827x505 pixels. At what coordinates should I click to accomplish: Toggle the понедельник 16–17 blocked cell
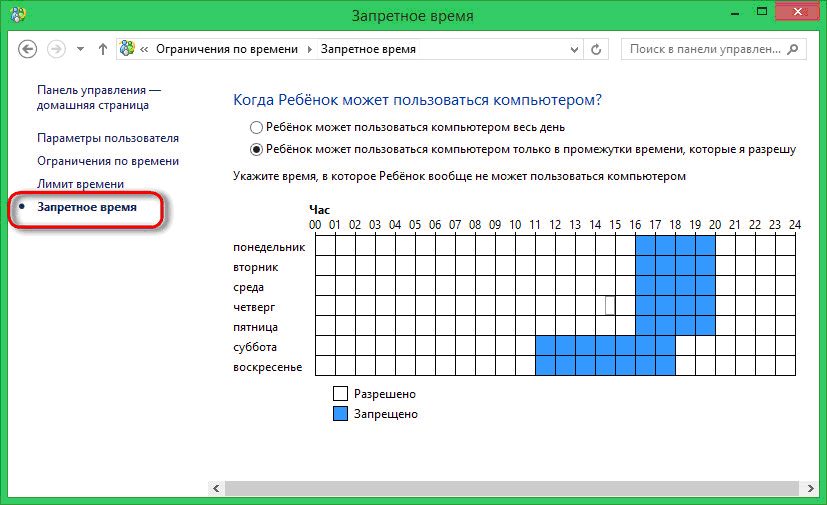(x=645, y=246)
